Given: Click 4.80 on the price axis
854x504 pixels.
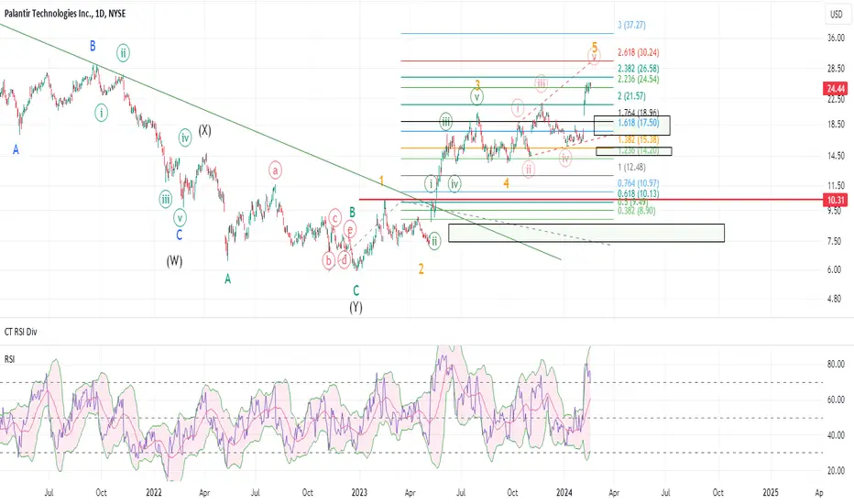Looking at the screenshot, I should click(836, 299).
